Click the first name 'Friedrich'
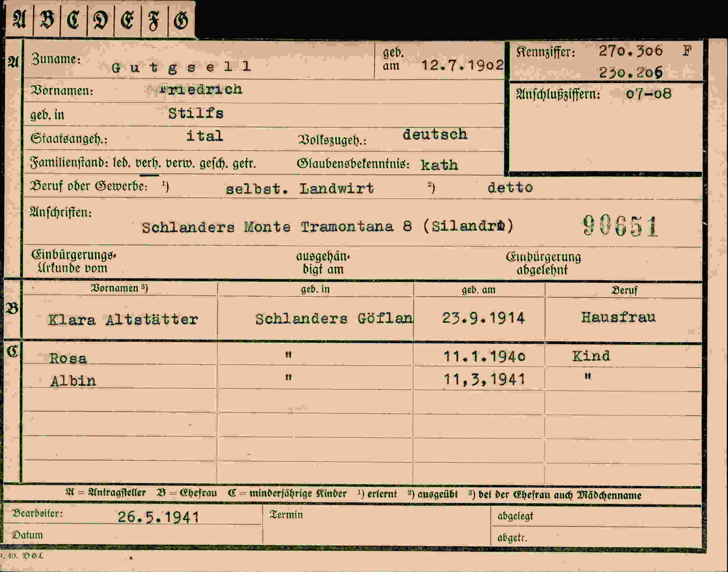The image size is (728, 572). (201, 89)
